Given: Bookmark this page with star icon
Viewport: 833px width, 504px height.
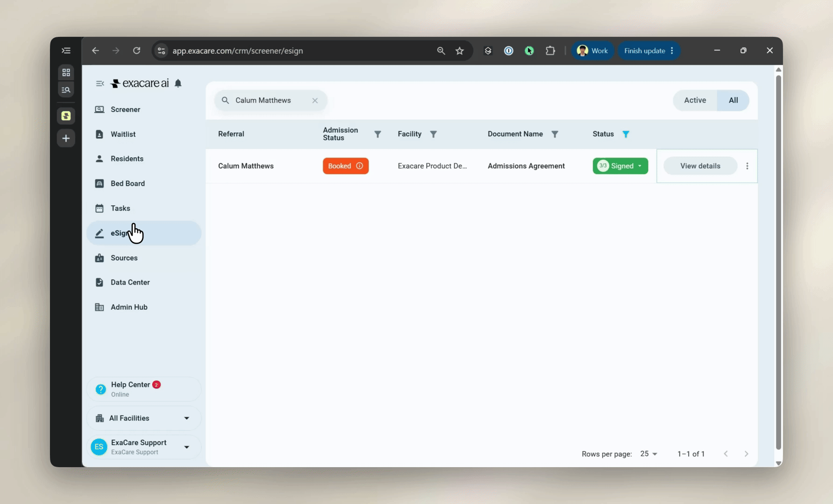Looking at the screenshot, I should [460, 51].
